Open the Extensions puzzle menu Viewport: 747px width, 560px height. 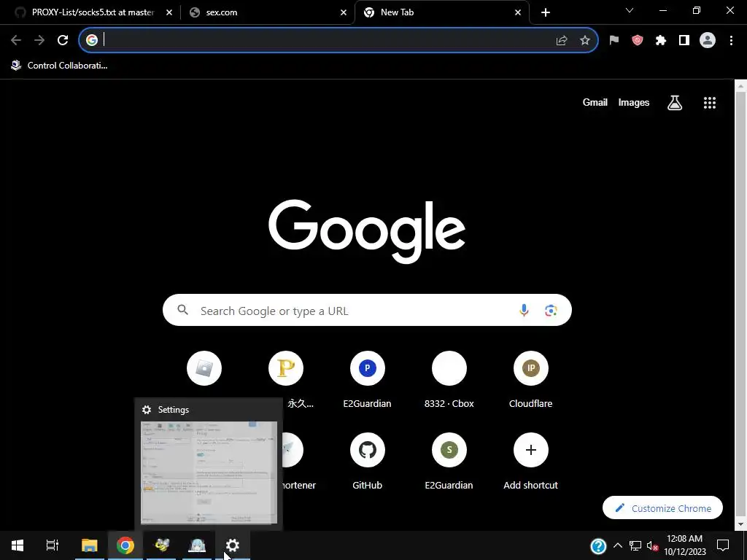tap(661, 41)
